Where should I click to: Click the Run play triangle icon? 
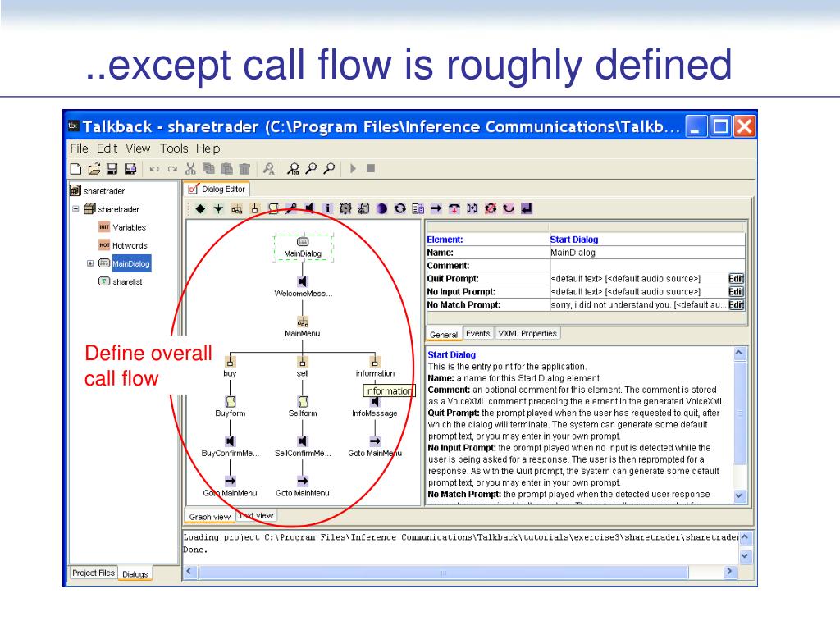(x=353, y=169)
